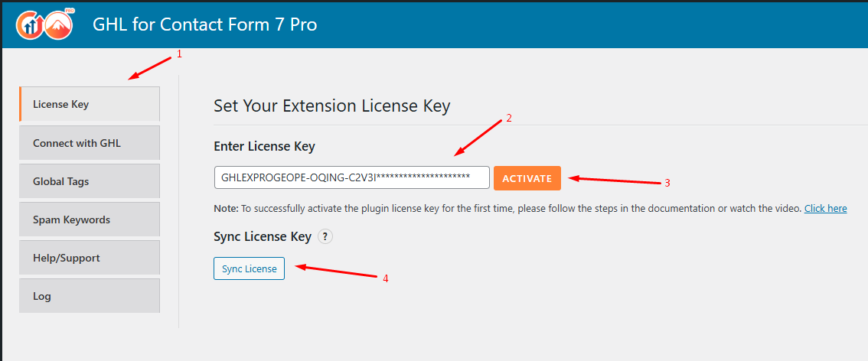Click the blue arrows logo circle
868x361 pixels.
(x=31, y=25)
